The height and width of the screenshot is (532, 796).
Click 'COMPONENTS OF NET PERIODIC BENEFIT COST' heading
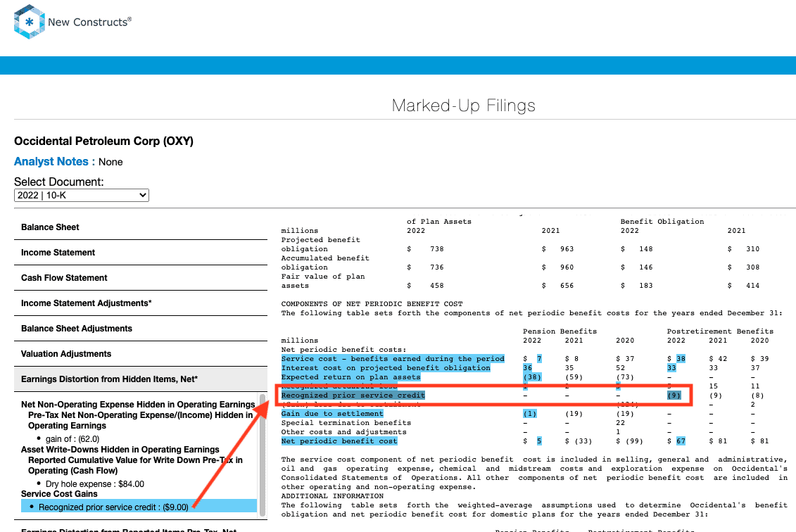pyautogui.click(x=372, y=304)
